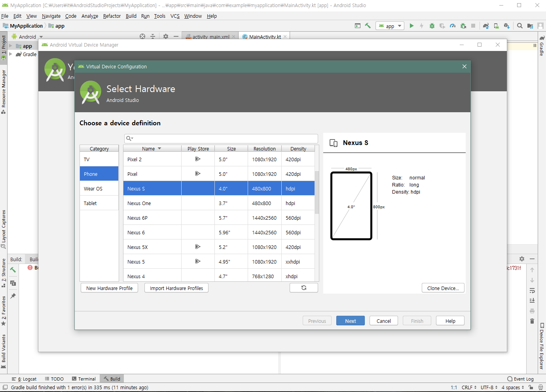Click the device search input field
546x392 pixels.
[221, 138]
